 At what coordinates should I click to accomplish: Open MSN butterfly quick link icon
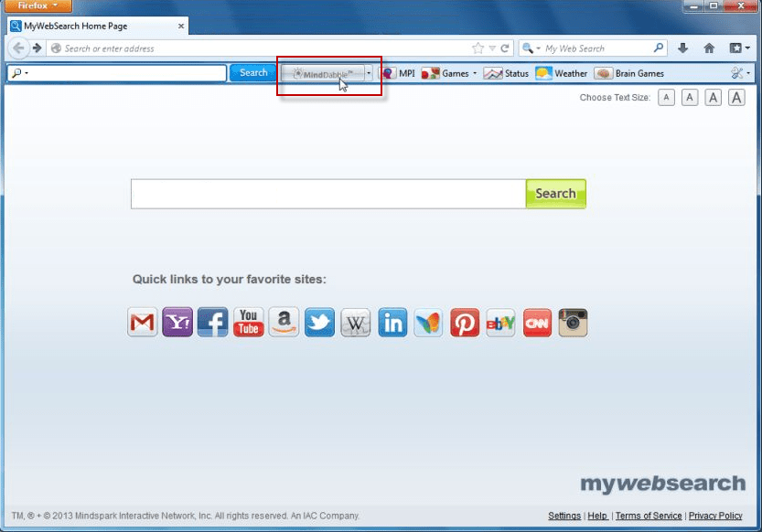tap(428, 322)
